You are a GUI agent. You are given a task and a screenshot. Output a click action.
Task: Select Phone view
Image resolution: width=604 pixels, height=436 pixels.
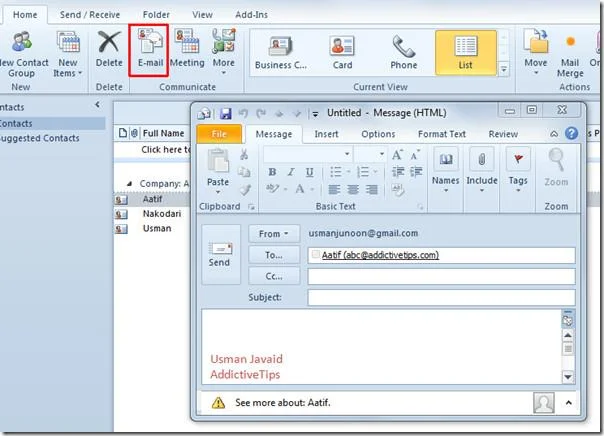pos(404,53)
